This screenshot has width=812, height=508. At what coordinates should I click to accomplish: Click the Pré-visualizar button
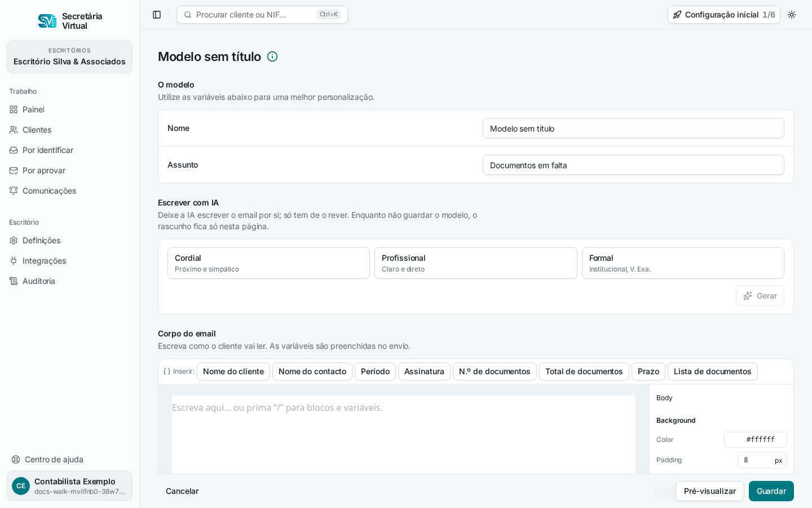pyautogui.click(x=709, y=491)
